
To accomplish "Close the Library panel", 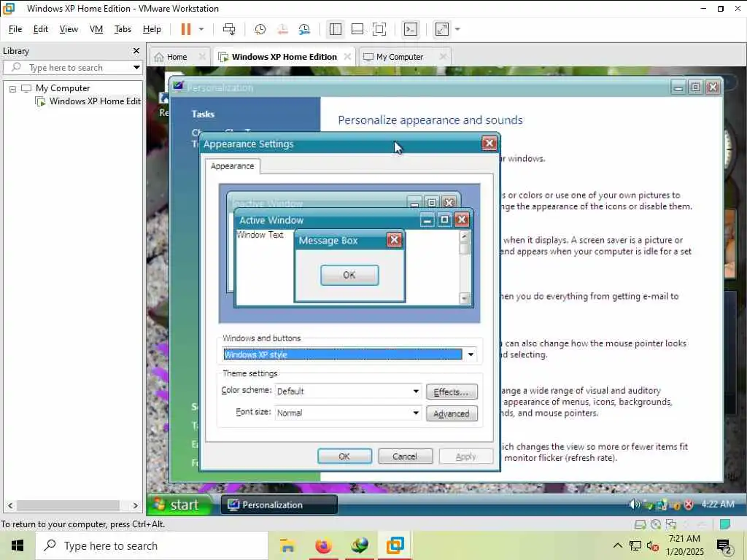I will coord(136,50).
